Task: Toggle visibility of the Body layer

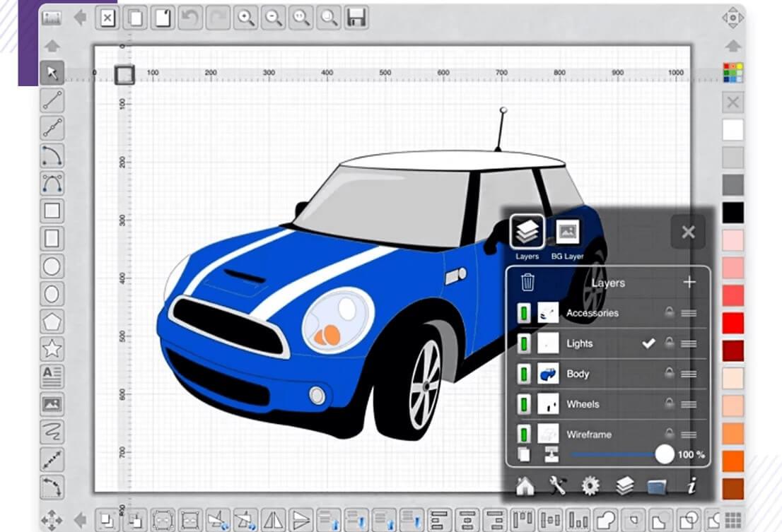Action: pyautogui.click(x=524, y=374)
